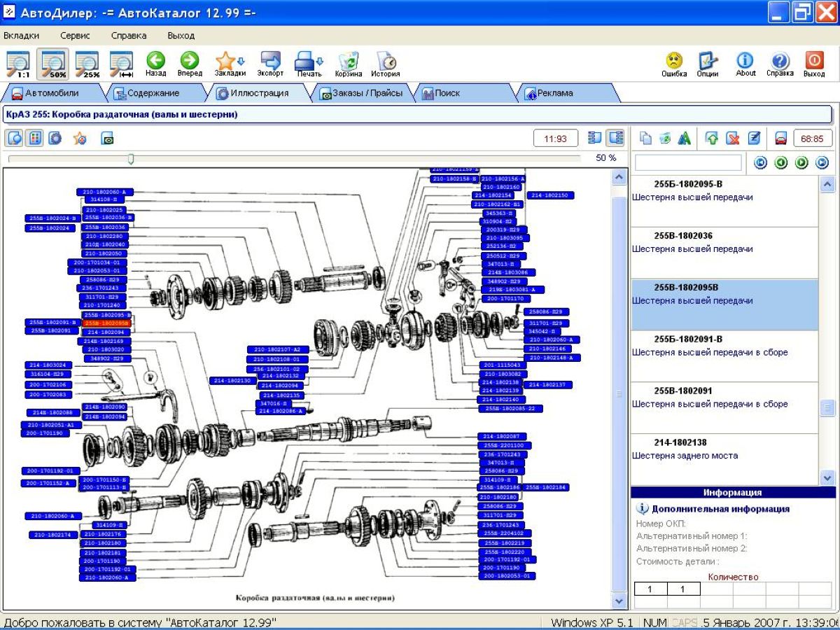This screenshot has width=840, height=630.
Task: Switch to the Заказы / Прайсы tab
Action: click(x=362, y=92)
